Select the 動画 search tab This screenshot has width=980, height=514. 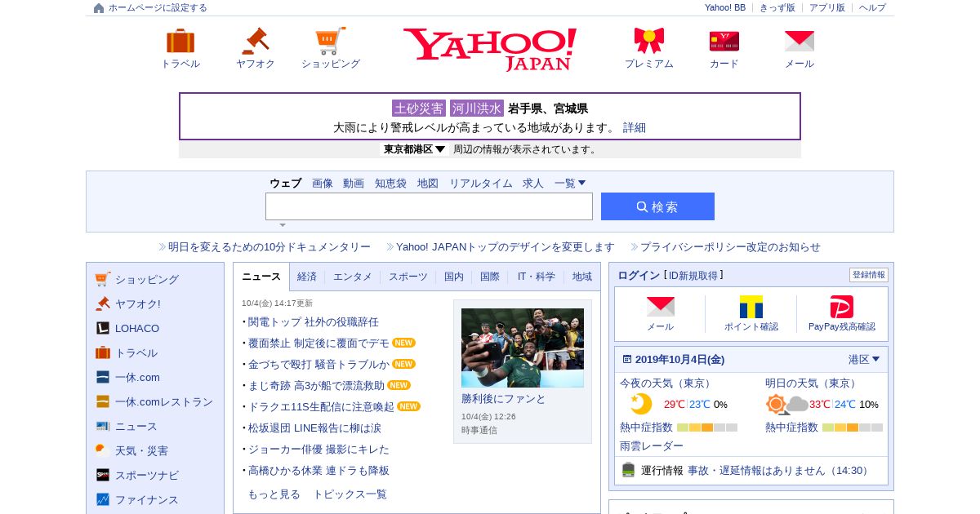tap(354, 184)
